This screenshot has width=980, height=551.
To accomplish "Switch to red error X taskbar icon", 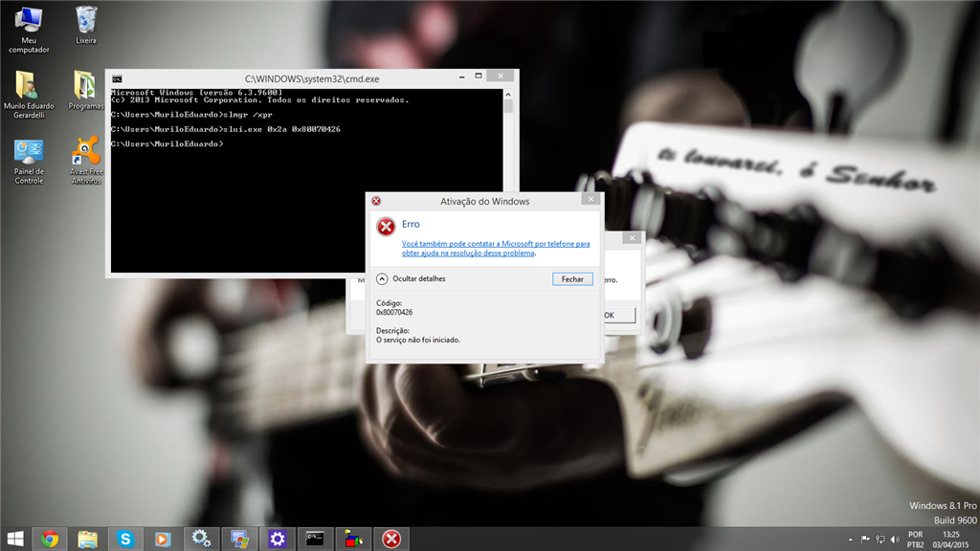I will point(391,539).
